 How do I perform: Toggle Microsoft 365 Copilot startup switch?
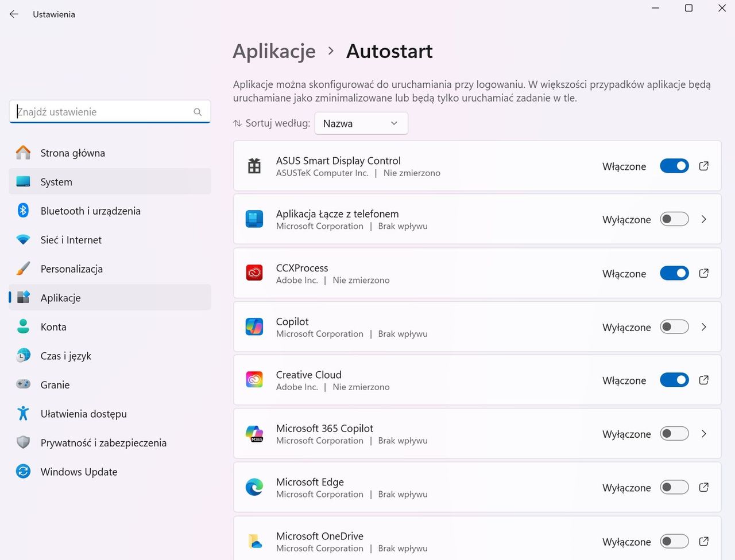(674, 434)
